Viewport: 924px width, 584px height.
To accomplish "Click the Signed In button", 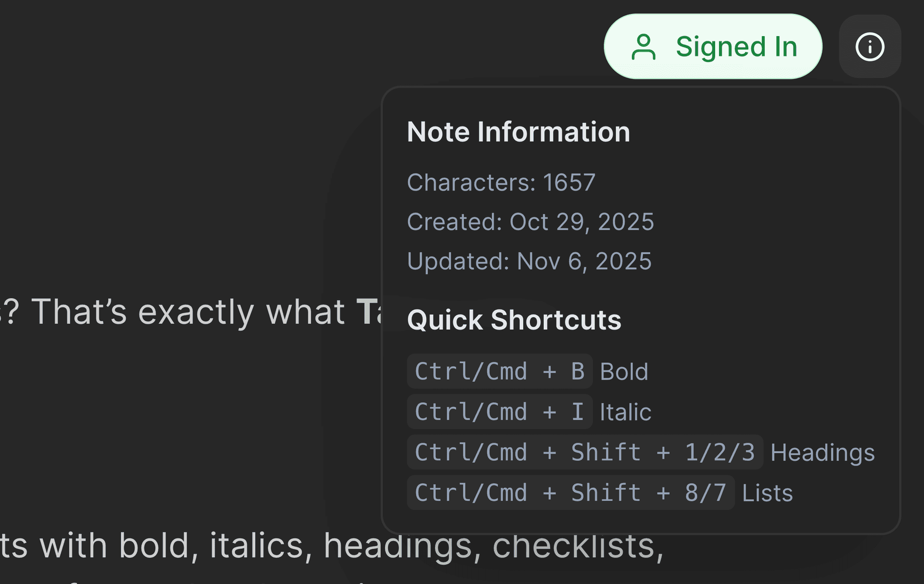I will pos(712,47).
